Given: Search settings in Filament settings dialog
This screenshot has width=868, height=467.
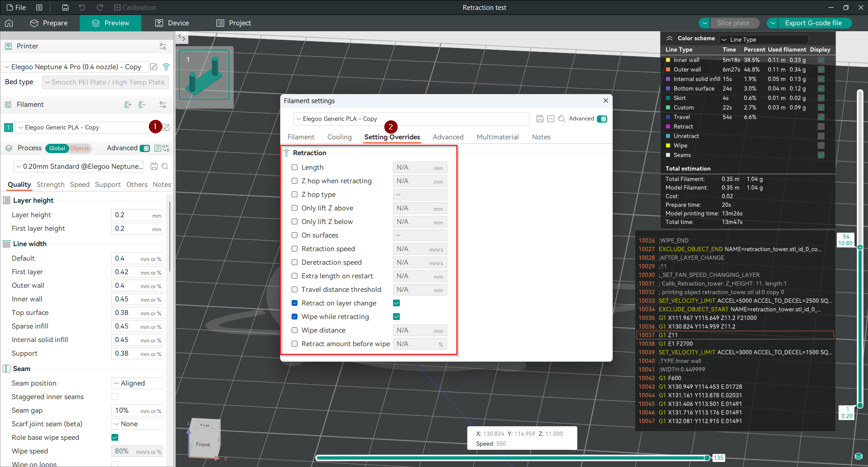Looking at the screenshot, I should [x=561, y=119].
